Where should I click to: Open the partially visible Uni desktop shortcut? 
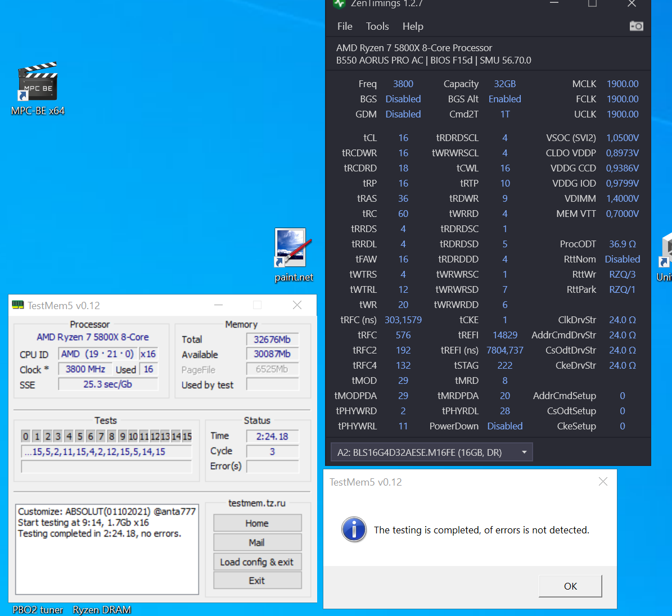tap(664, 257)
